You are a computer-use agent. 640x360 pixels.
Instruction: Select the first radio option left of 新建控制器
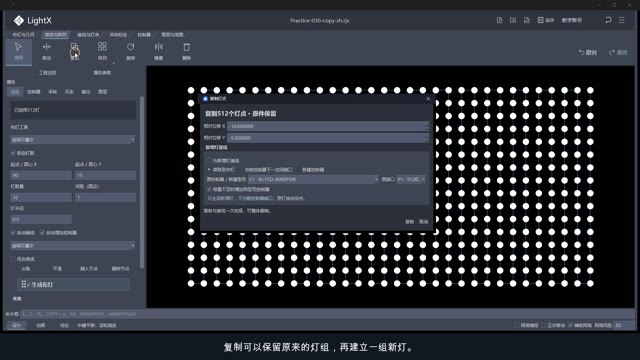(209, 169)
